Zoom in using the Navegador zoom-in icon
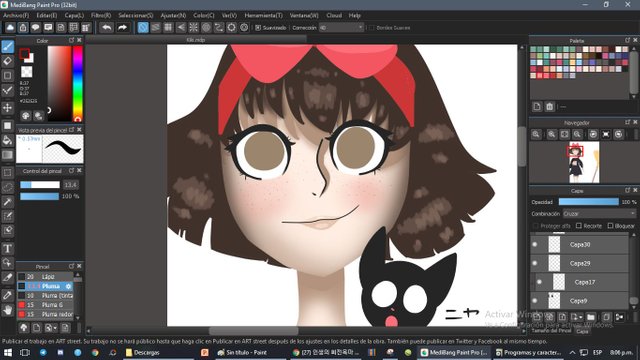This screenshot has height=360, width=640. point(551,134)
